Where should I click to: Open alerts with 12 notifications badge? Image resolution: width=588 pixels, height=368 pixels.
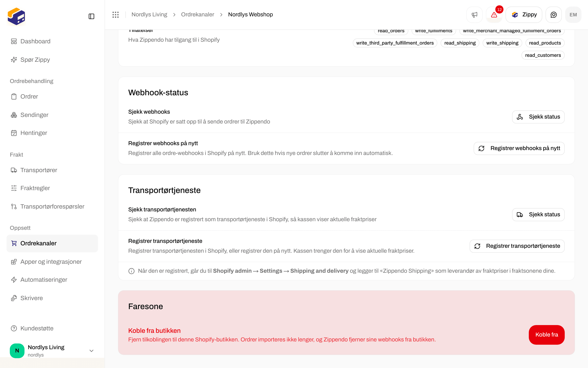pyautogui.click(x=494, y=15)
